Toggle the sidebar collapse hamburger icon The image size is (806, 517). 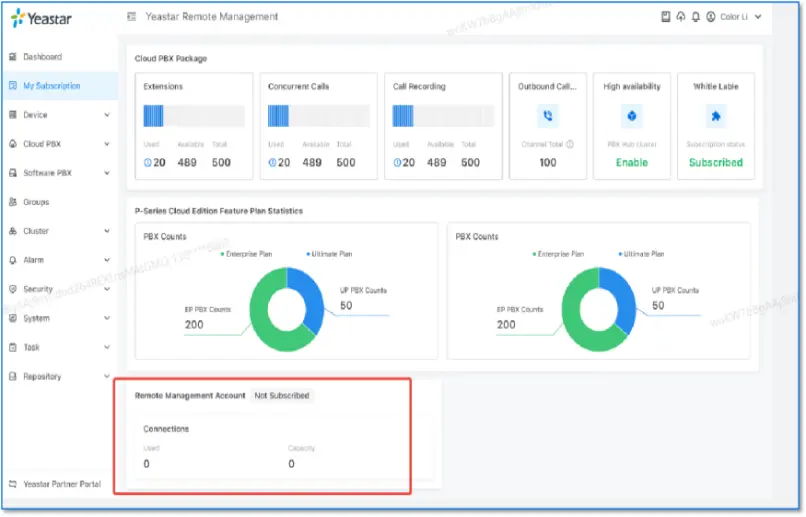click(132, 17)
